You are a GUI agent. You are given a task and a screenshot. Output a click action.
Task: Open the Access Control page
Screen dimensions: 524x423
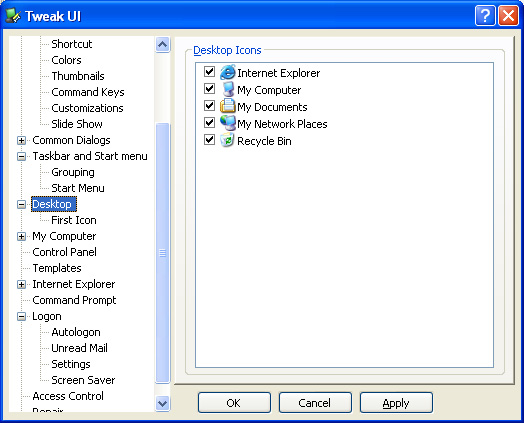(x=68, y=397)
